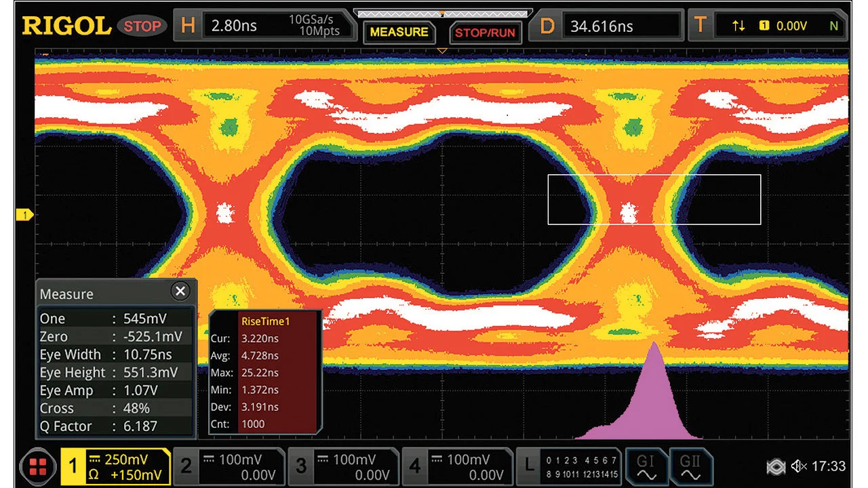This screenshot has width=868, height=488.
Task: Click the GI waveform generator icon
Action: click(x=646, y=466)
